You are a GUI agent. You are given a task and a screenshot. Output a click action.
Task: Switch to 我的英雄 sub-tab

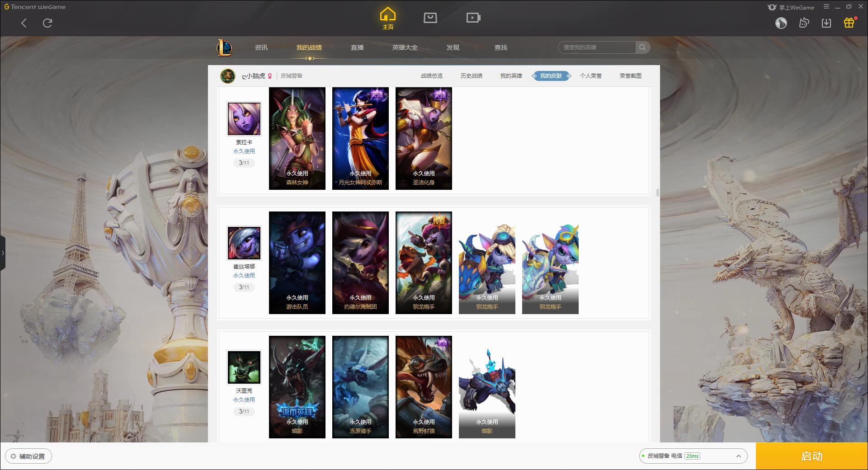tap(511, 76)
